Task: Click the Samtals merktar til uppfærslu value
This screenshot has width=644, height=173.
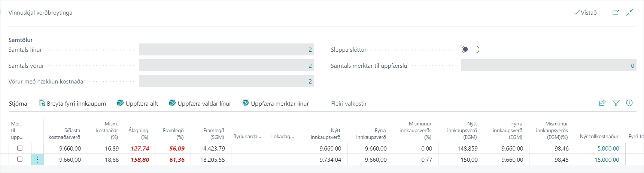Action: [549, 66]
